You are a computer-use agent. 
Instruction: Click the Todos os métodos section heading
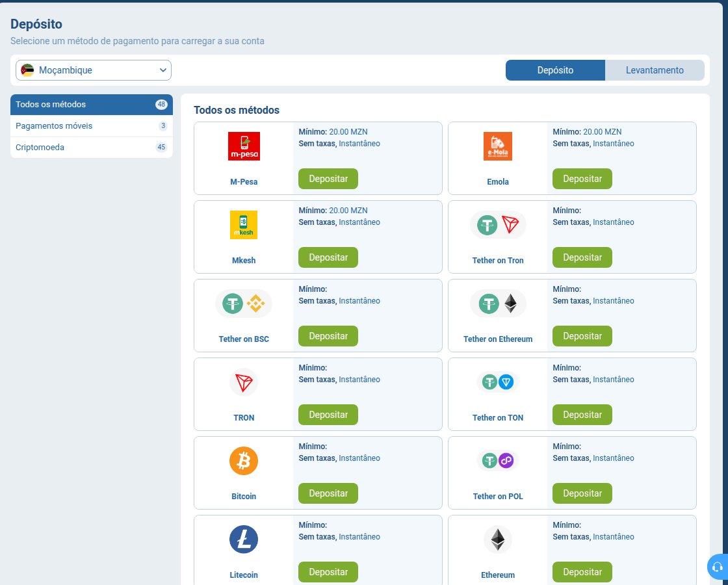237,110
